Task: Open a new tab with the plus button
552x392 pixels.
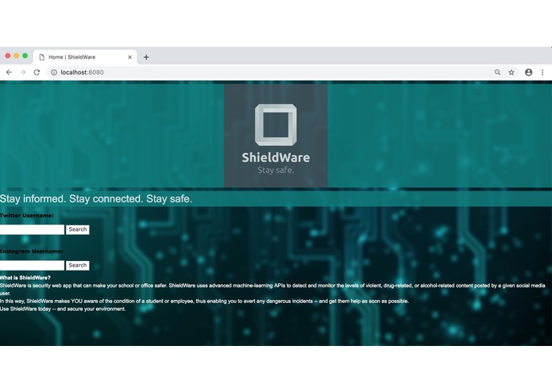Action: pyautogui.click(x=146, y=57)
